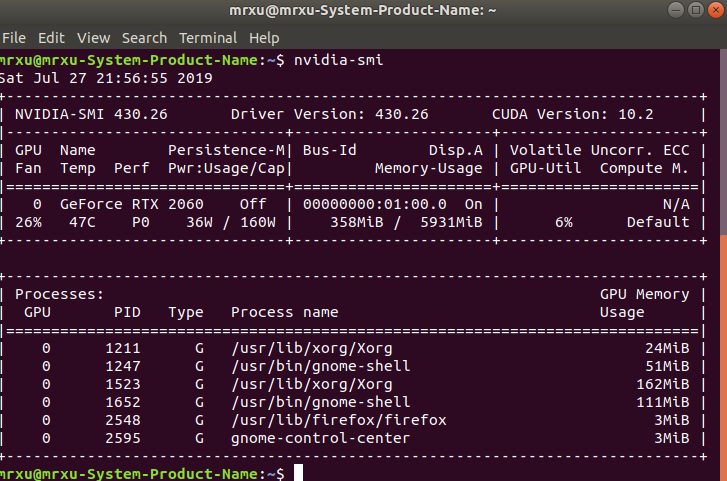The height and width of the screenshot is (481, 727).
Task: Open the Edit menu
Action: point(51,38)
